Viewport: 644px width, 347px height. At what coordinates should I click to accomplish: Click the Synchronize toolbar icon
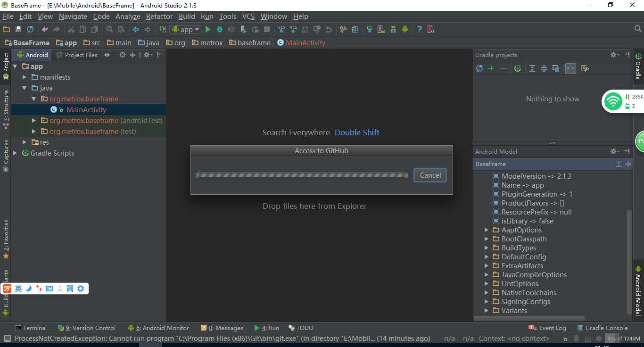[30, 29]
